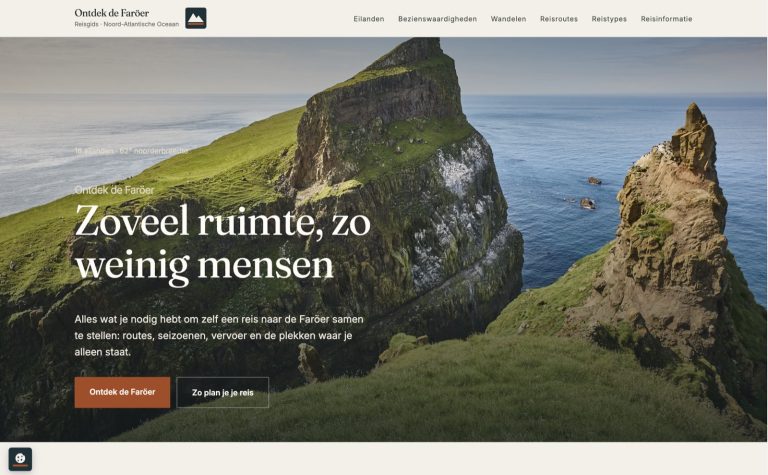The width and height of the screenshot is (768, 475).
Task: Click the paragraph starting Alles wat je nodig hebt
Action: tap(219, 335)
